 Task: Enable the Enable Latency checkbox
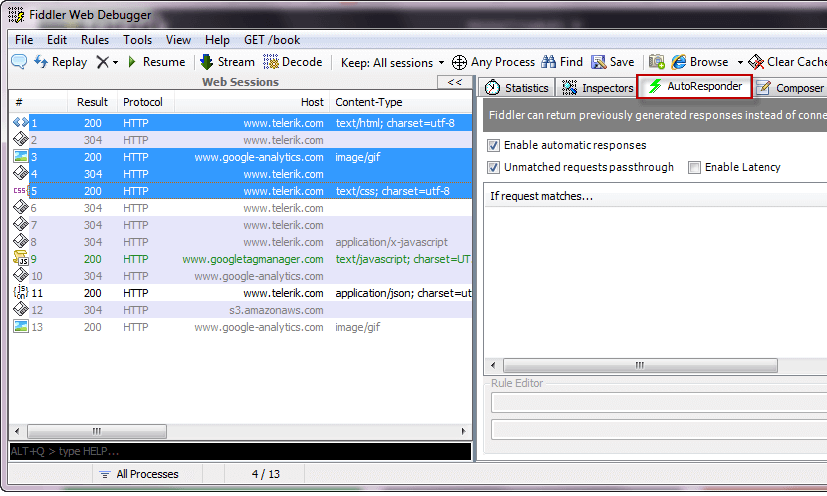[694, 167]
